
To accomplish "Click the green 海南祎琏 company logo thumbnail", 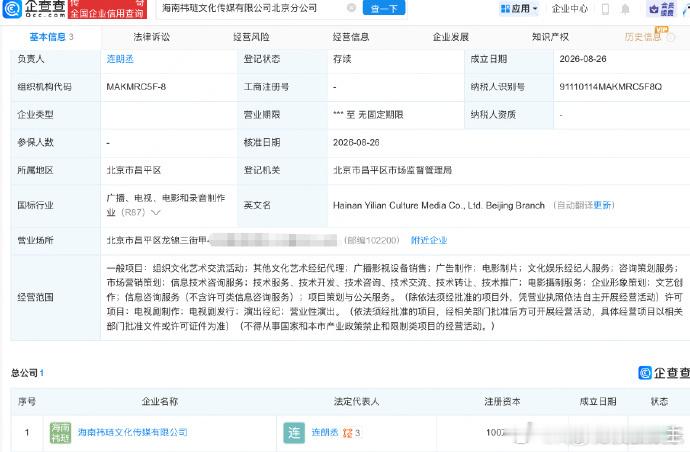I will [x=60, y=433].
